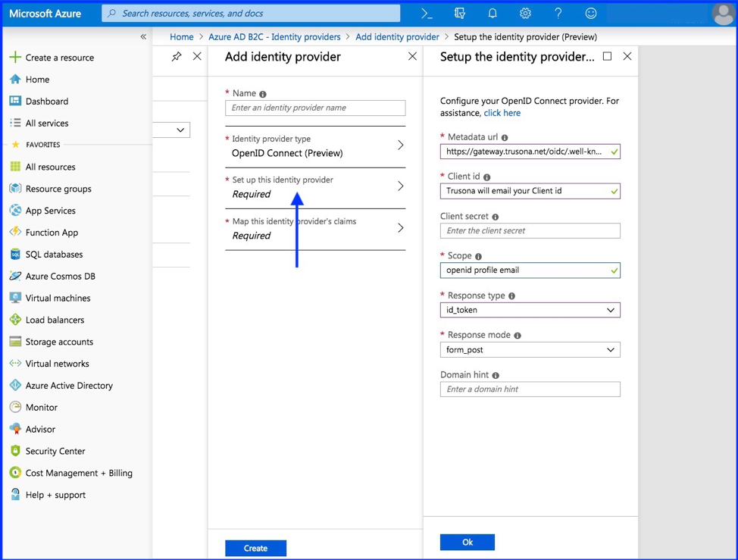Image resolution: width=738 pixels, height=560 pixels.
Task: Click the identity provider Name field
Action: (315, 108)
